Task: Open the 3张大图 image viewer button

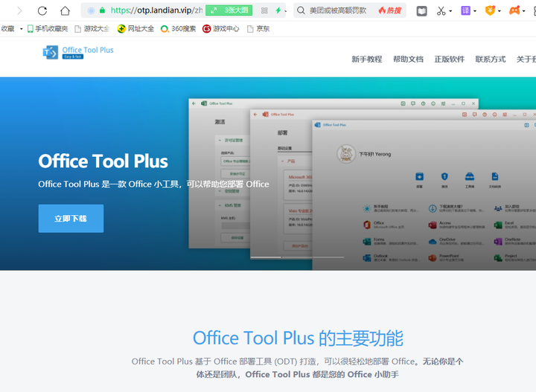Action: 229,10
